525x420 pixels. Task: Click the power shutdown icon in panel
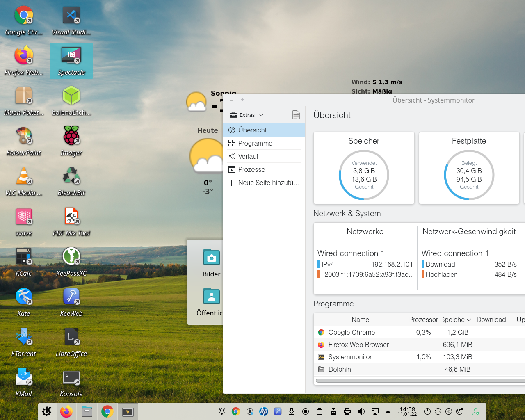427,411
